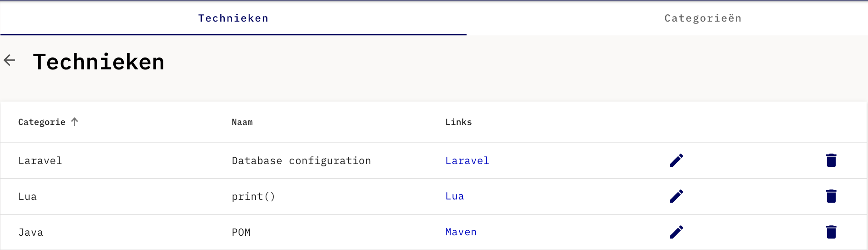Delete the Lua print() row

(831, 196)
